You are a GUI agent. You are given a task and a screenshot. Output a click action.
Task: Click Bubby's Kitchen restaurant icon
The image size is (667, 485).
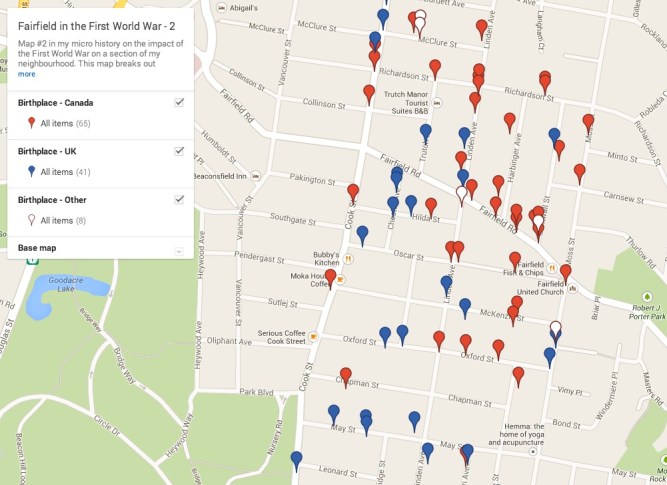coord(347,257)
